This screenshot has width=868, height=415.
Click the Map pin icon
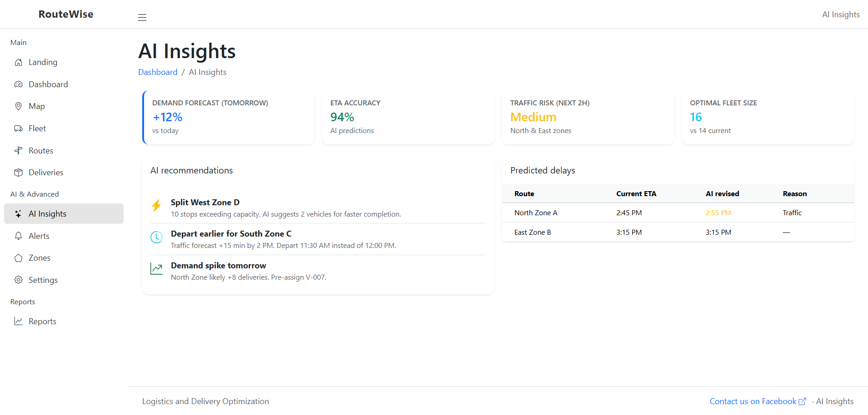[x=18, y=106]
